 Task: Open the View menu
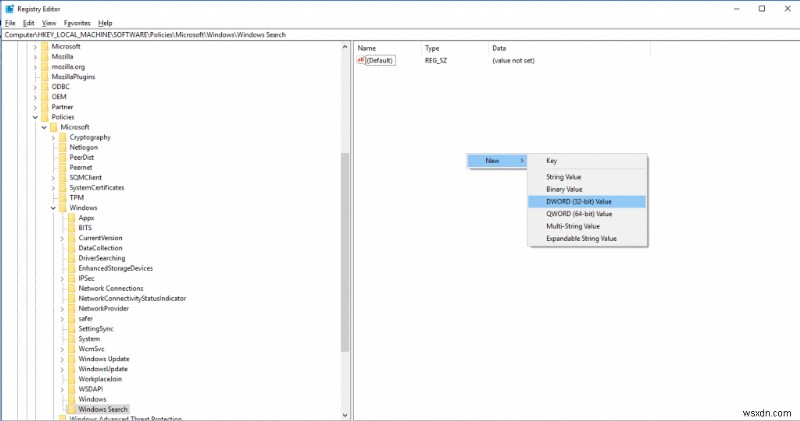tap(49, 23)
